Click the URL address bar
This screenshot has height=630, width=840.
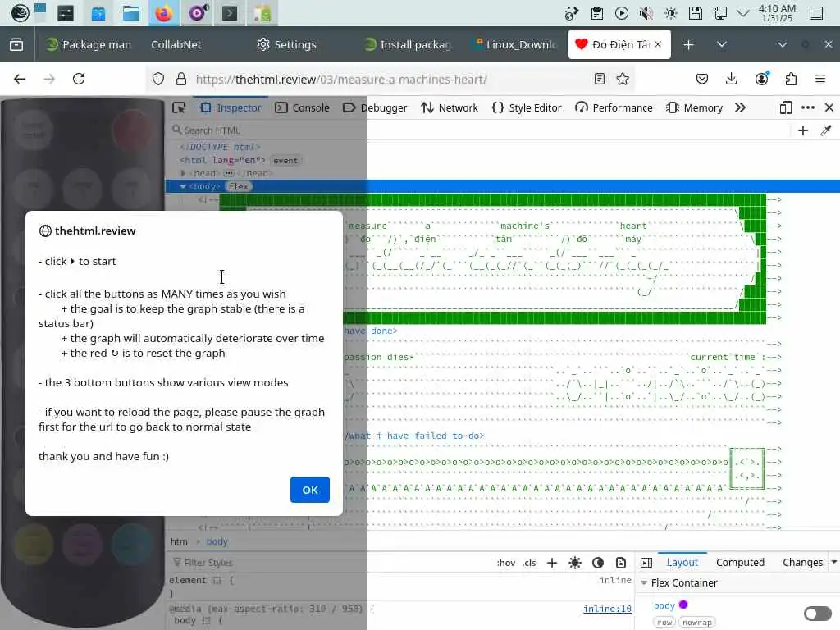pos(391,80)
